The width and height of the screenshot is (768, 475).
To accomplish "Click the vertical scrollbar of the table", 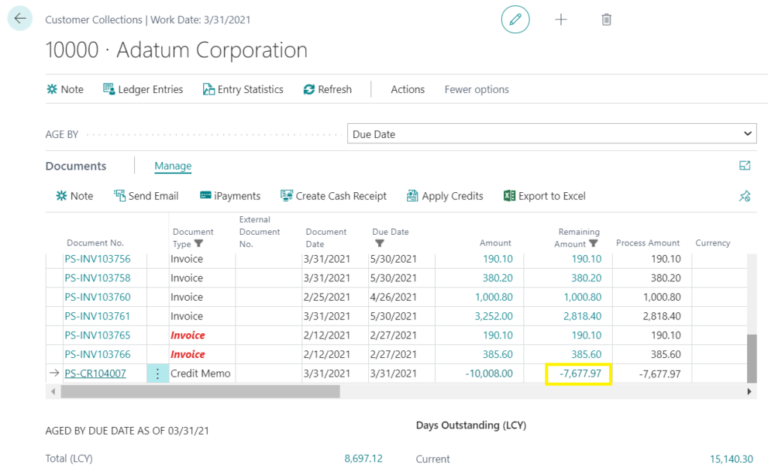I will pyautogui.click(x=751, y=358).
